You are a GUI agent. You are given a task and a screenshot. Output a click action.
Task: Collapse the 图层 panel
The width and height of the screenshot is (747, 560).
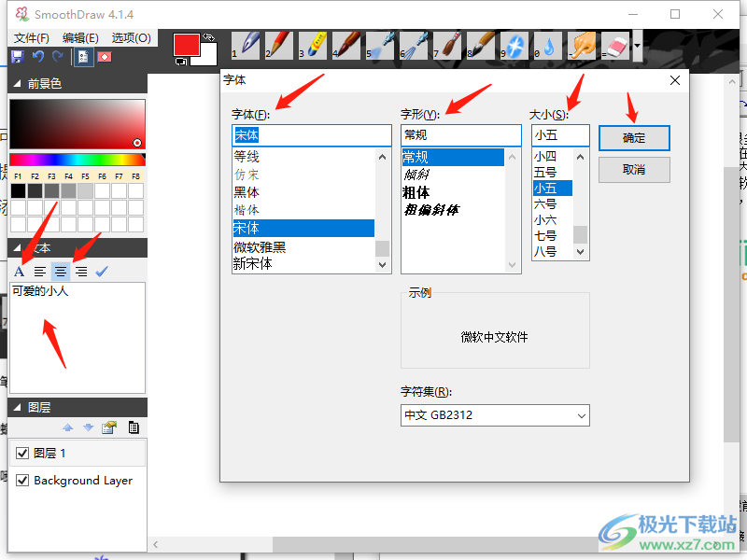click(x=17, y=408)
